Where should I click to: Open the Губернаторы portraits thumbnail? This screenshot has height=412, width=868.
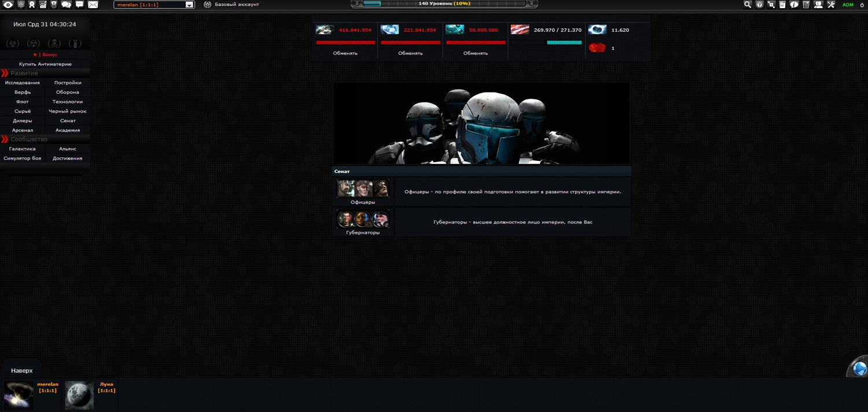(363, 219)
